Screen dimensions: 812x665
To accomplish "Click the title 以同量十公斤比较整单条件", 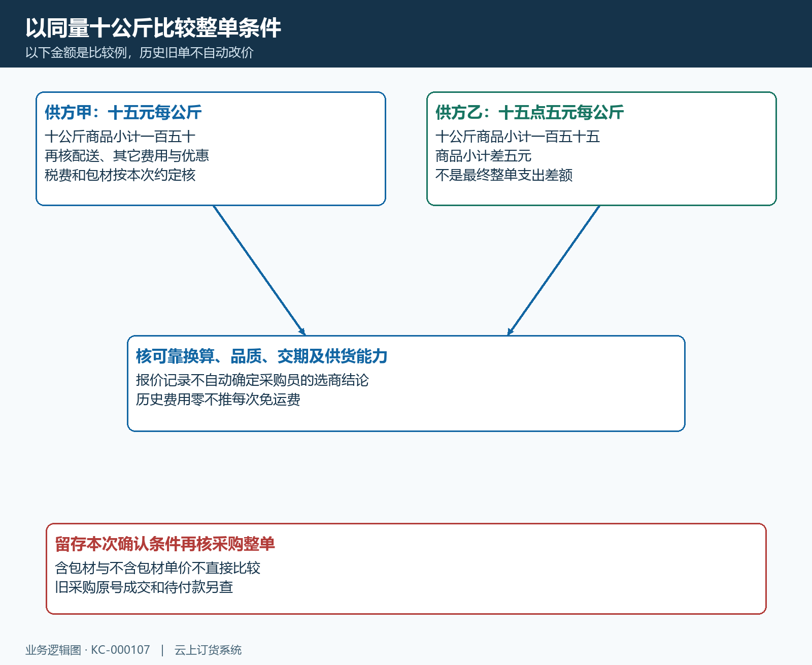I will (x=153, y=28).
